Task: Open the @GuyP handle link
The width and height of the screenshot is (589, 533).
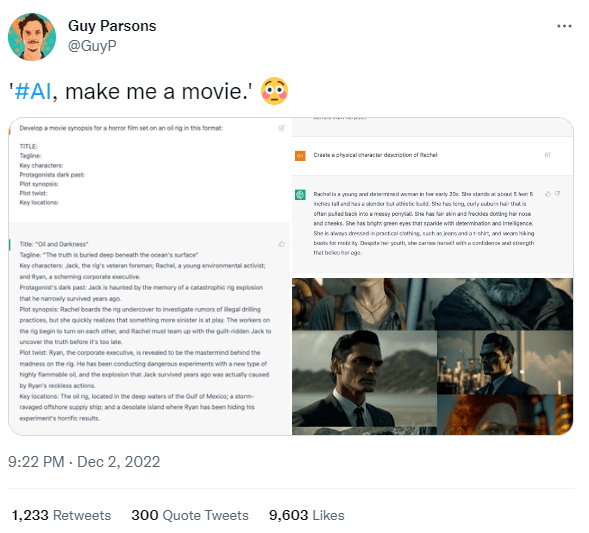Action: tap(92, 46)
